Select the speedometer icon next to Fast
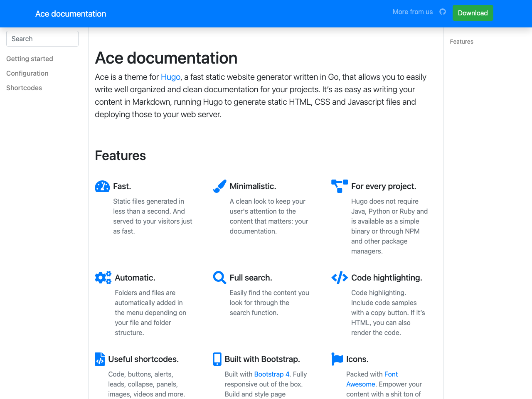 (x=102, y=186)
